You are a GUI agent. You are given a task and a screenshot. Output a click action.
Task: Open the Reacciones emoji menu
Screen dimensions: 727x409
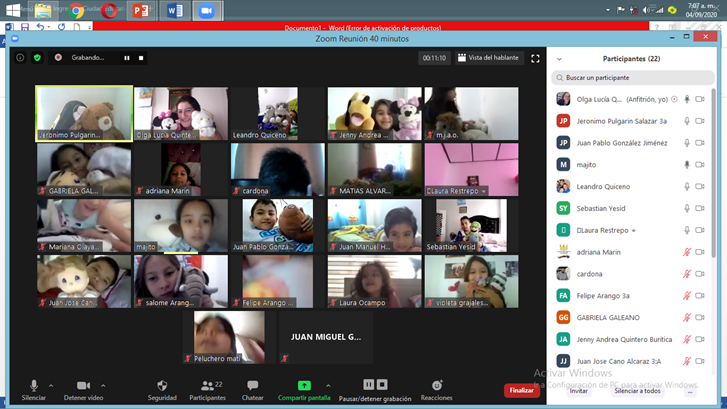click(436, 387)
